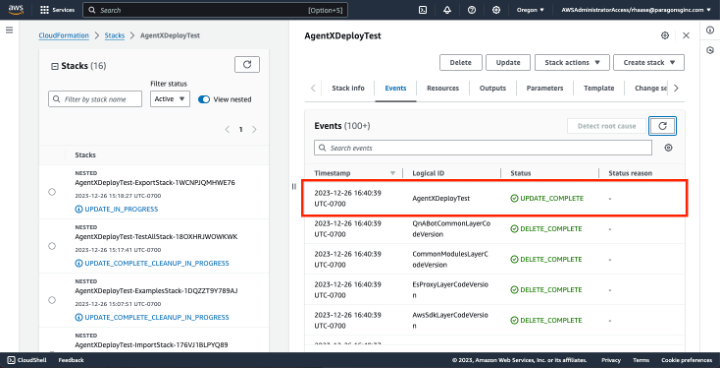Open console settings gear in top bar
720x368 pixels.
496,10
